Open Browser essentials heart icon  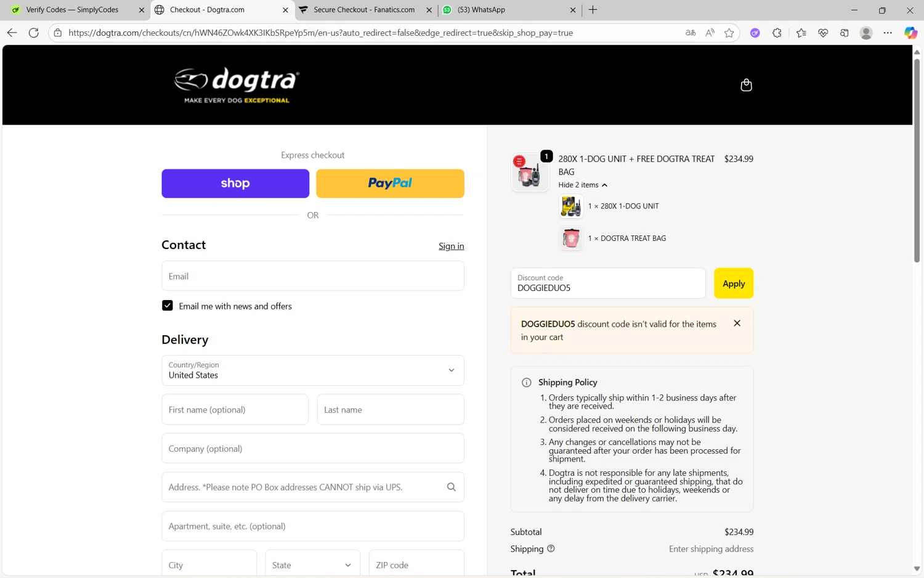823,33
